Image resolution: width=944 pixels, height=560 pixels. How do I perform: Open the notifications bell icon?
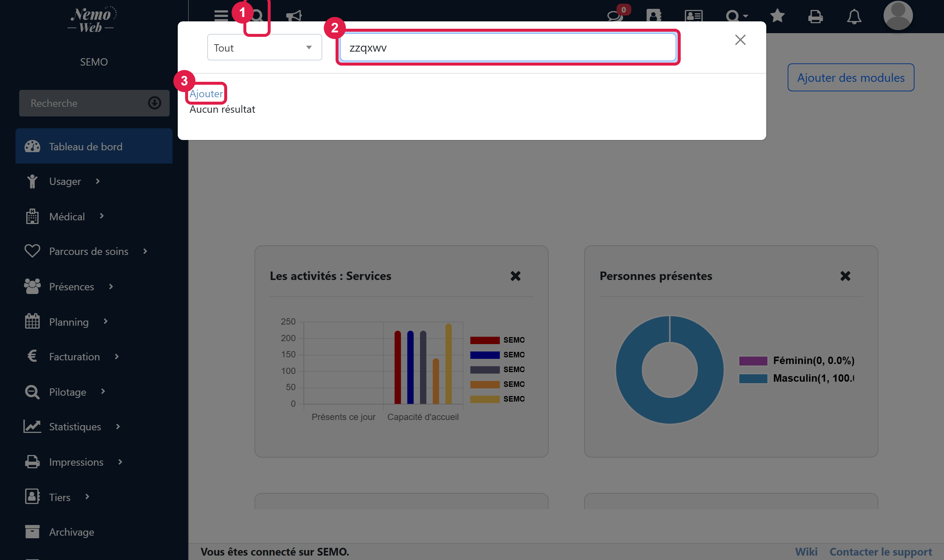854,16
